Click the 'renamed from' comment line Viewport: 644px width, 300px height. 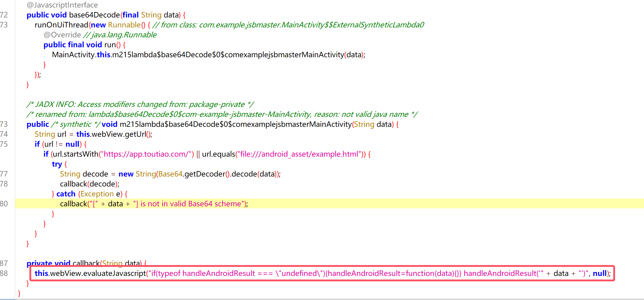(222, 114)
